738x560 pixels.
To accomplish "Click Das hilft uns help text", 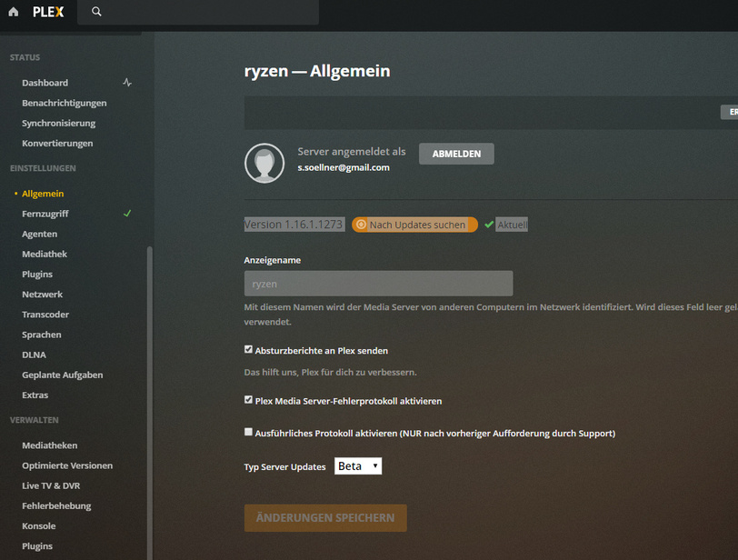I will coord(331,372).
